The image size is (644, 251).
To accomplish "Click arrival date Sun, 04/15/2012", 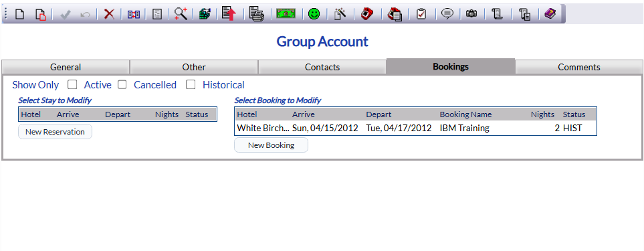I will point(325,128).
